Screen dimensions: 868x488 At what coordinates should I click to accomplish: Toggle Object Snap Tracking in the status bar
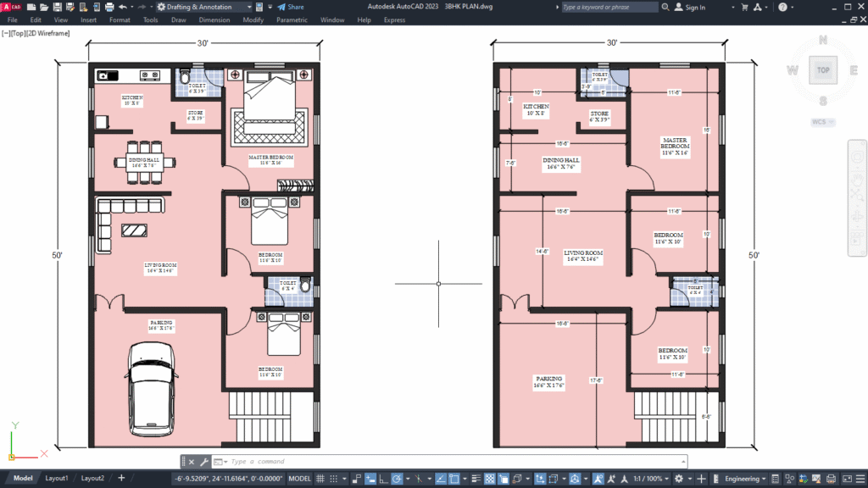tap(441, 479)
